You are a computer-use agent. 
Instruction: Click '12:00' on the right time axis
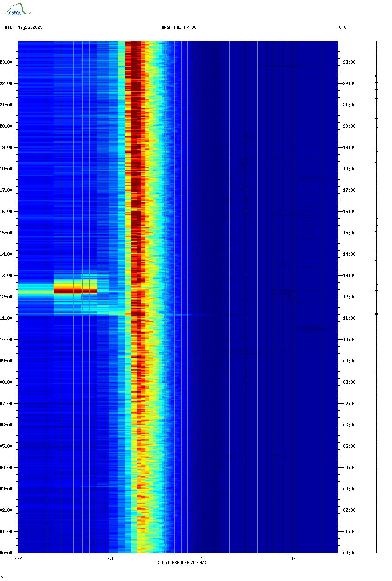pos(349,297)
